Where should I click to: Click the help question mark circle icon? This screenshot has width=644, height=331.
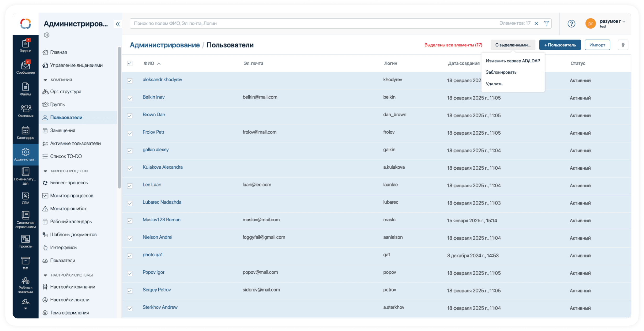571,24
